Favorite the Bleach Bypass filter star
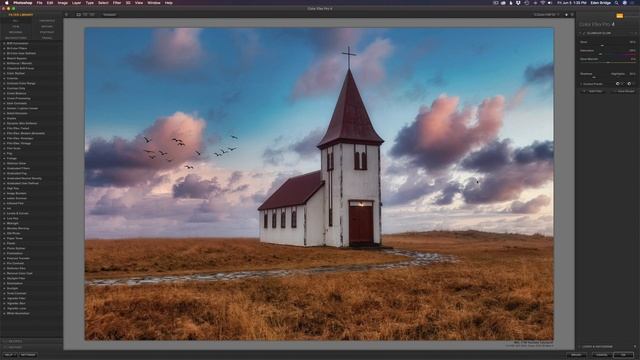 pyautogui.click(x=4, y=58)
